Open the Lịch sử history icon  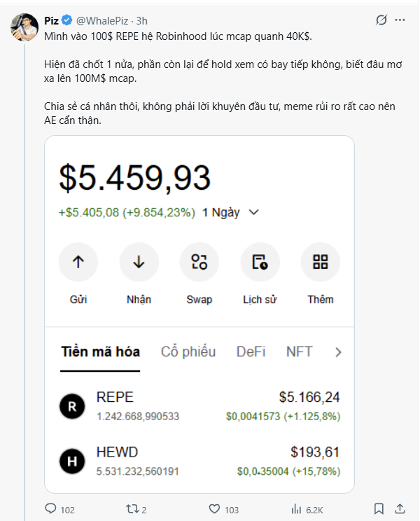coord(260,262)
